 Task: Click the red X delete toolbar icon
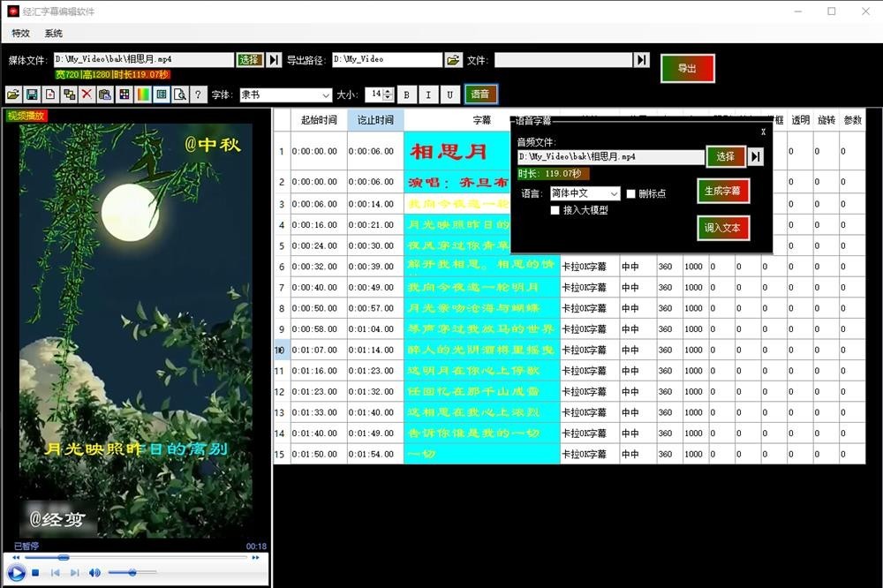(87, 94)
